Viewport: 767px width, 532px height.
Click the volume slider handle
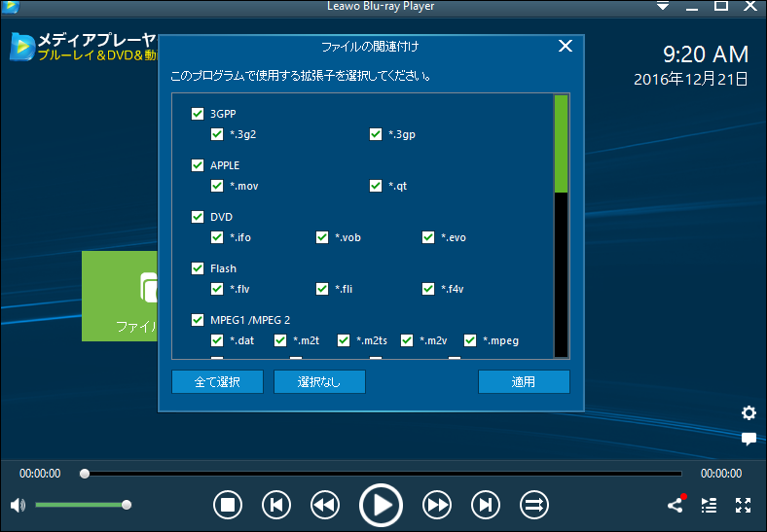click(127, 505)
